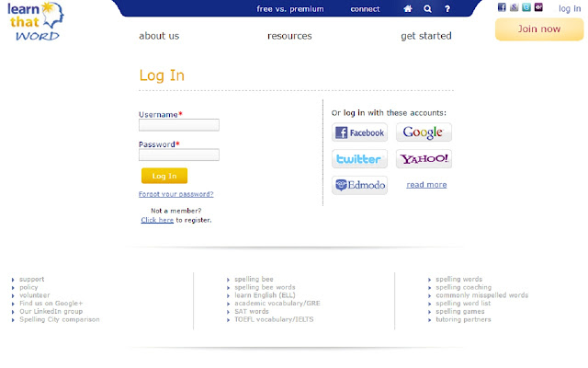Open the 'policy' footer link
The image size is (588, 368).
[x=28, y=287]
